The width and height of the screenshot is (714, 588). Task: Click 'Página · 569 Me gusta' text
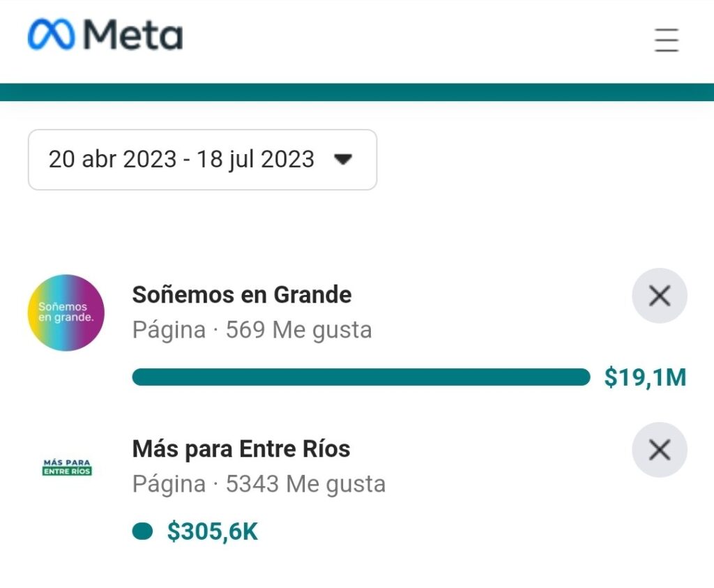click(252, 330)
